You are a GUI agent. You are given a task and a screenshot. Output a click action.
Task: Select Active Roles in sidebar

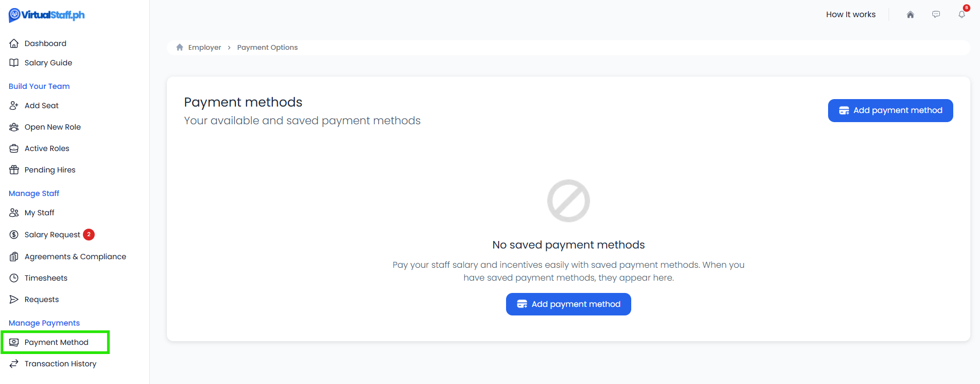point(47,148)
